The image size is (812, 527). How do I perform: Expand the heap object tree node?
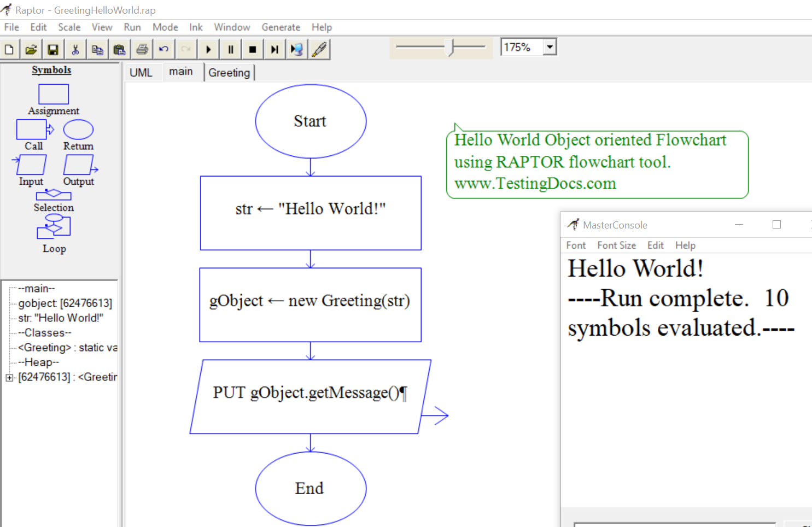point(9,378)
